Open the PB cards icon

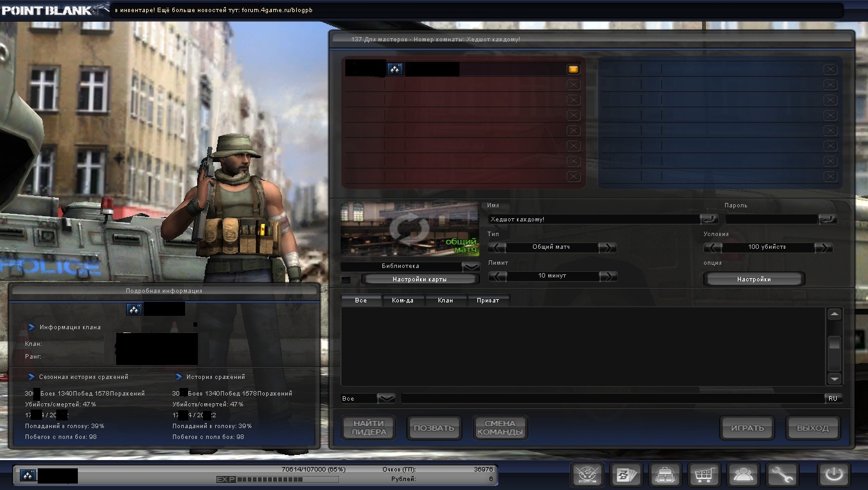click(x=625, y=475)
